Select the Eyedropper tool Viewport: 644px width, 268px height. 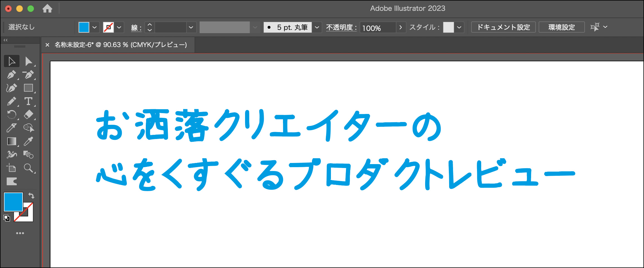pos(28,141)
